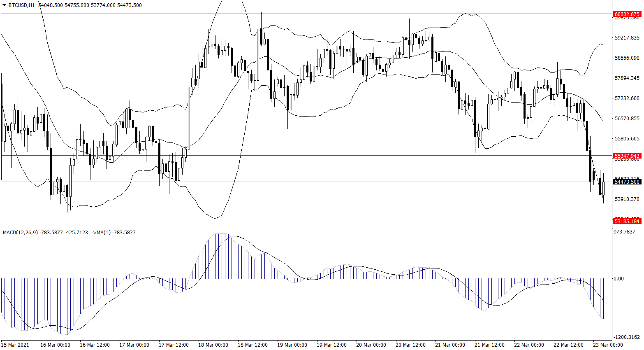Click the 23 Mar 00:00 time axis label
The image size is (644, 350).
pos(608,345)
